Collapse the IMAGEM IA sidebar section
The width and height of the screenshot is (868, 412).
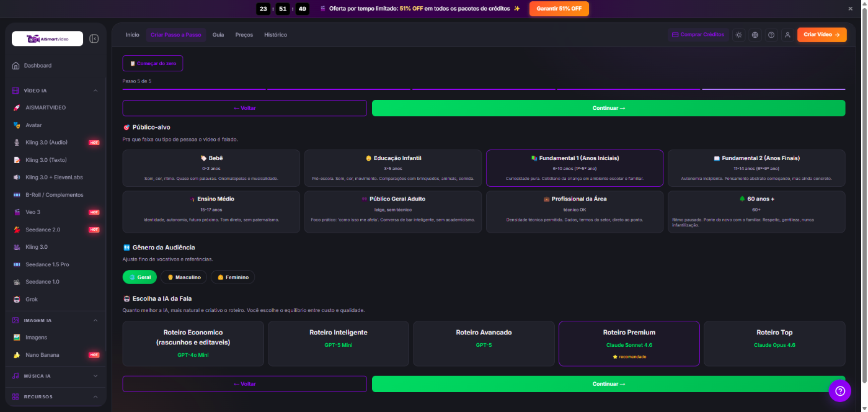pos(95,320)
